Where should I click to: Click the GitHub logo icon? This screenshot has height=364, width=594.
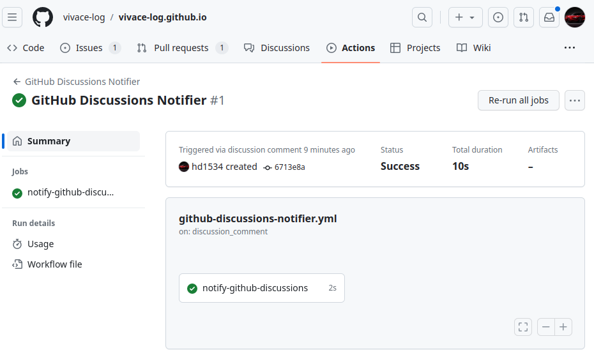(x=42, y=17)
